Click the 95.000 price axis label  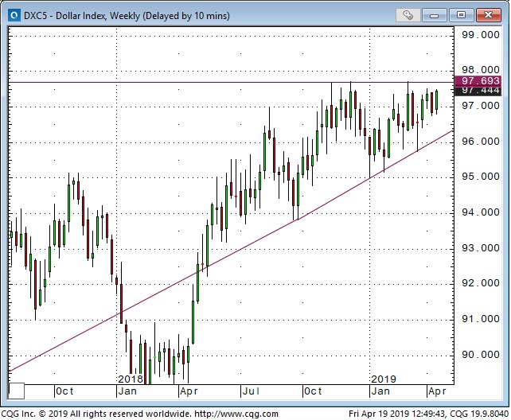point(481,177)
